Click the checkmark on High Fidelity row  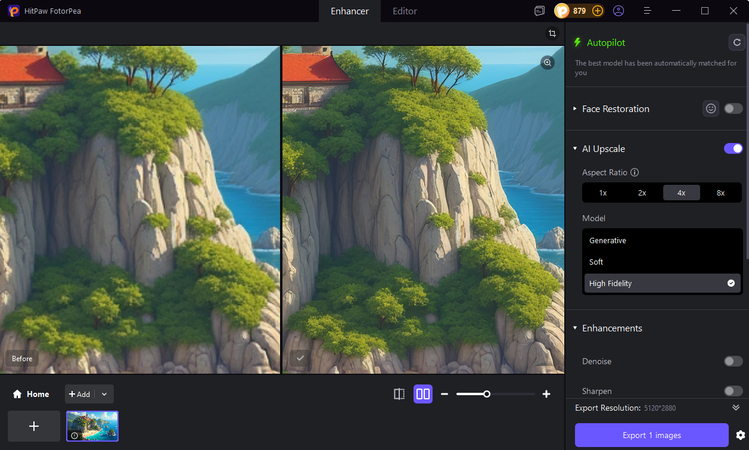point(731,283)
